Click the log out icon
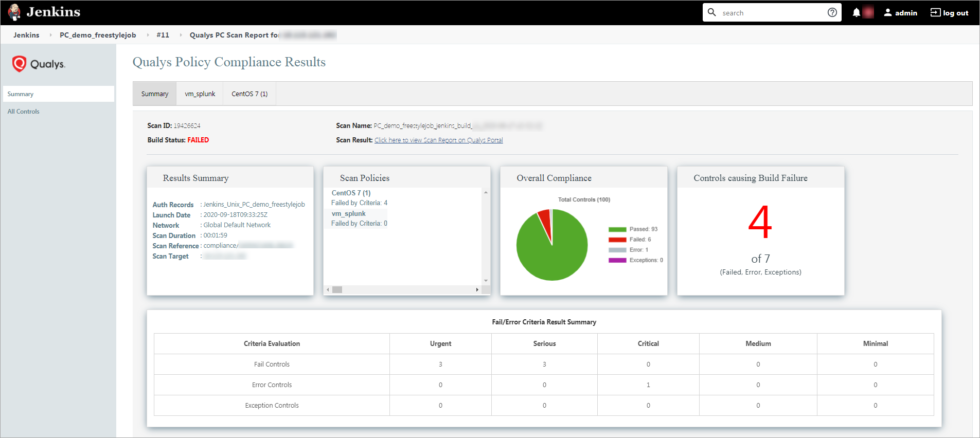The image size is (980, 438). [935, 12]
